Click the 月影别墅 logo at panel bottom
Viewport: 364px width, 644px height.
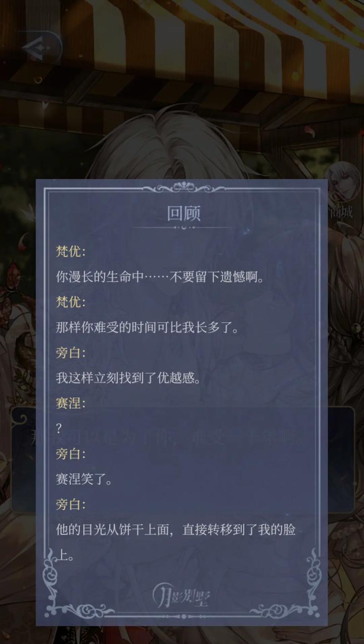[182, 594]
